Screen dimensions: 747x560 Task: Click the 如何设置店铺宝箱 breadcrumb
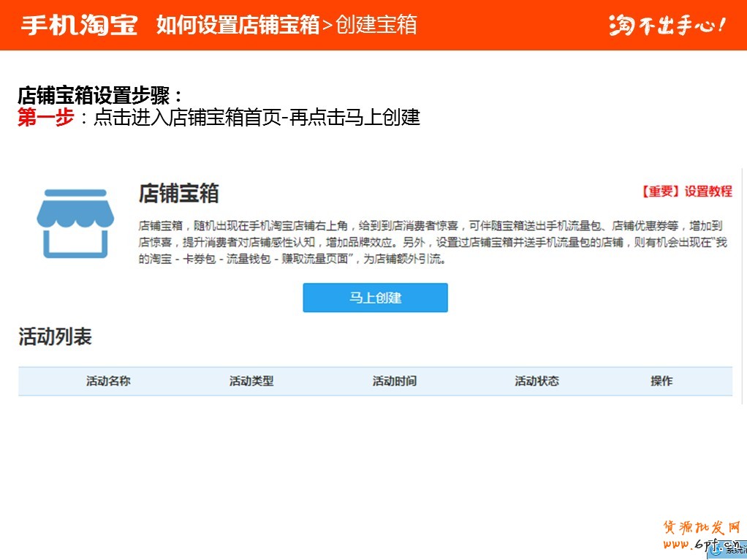click(238, 25)
